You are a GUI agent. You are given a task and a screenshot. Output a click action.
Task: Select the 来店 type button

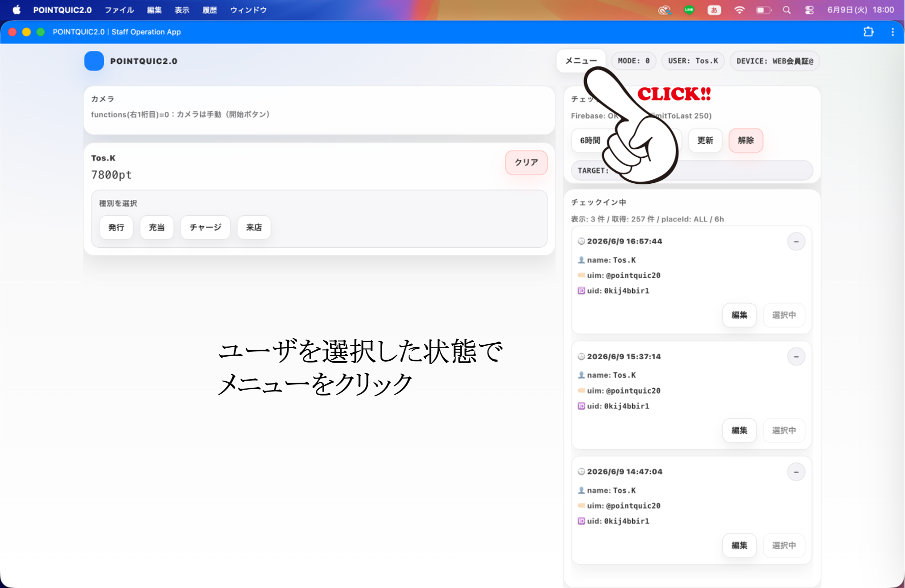254,227
